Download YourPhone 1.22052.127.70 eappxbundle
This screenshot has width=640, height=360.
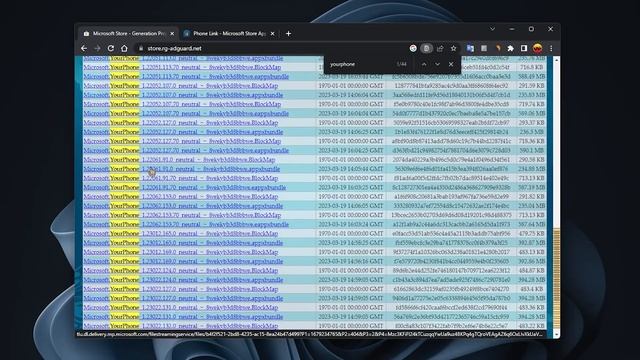pos(186,150)
